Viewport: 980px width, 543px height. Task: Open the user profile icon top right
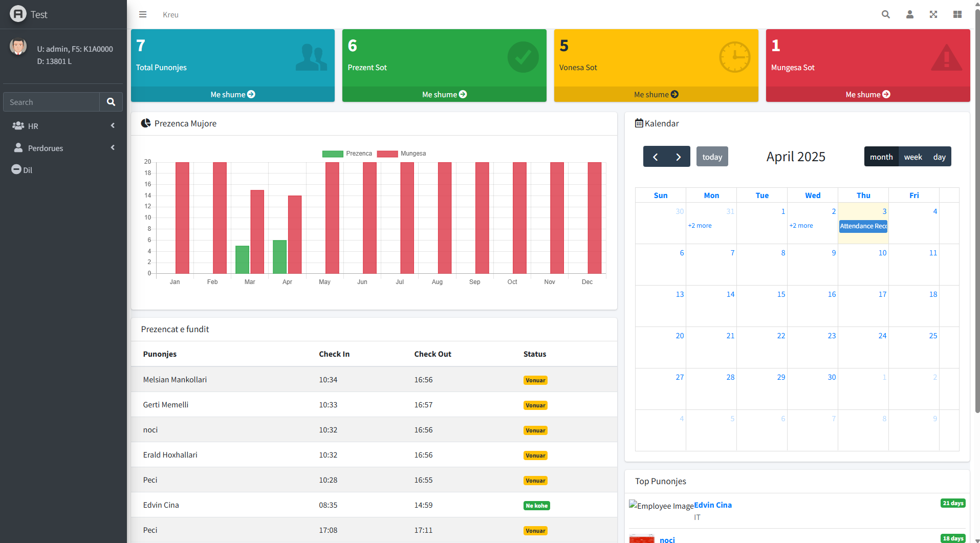(910, 14)
